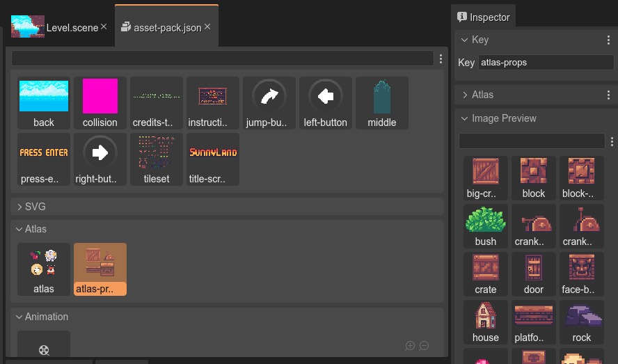Select the magenta collision asset

tap(100, 103)
